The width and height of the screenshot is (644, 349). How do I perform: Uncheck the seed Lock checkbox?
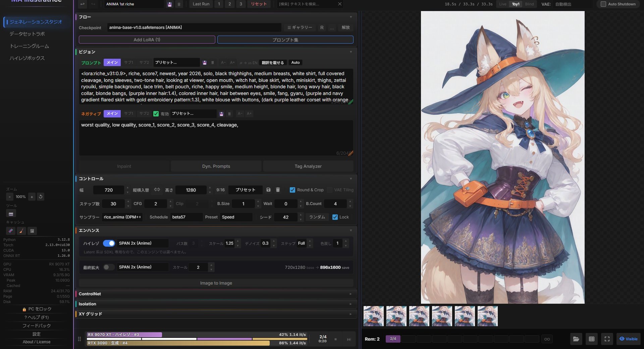point(335,217)
